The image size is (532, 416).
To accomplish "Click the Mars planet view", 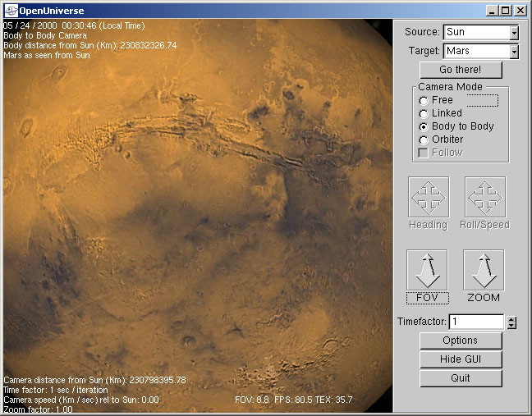I will 198,216.
